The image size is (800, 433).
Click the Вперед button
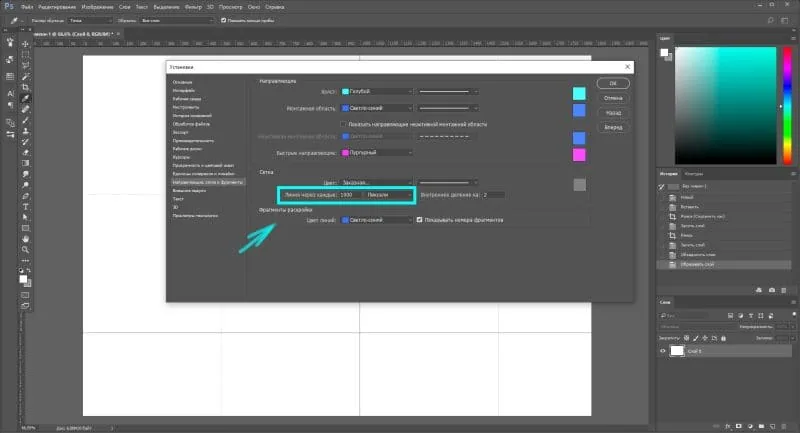pos(613,127)
